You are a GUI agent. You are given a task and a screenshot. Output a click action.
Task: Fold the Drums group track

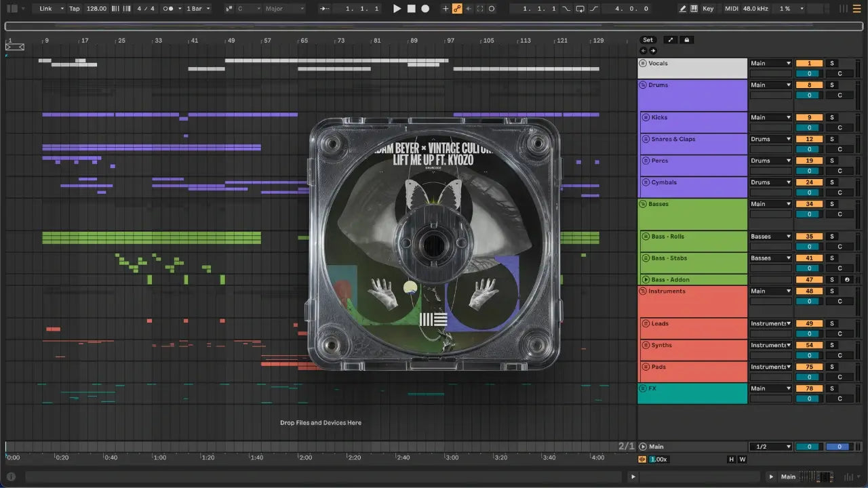point(643,85)
